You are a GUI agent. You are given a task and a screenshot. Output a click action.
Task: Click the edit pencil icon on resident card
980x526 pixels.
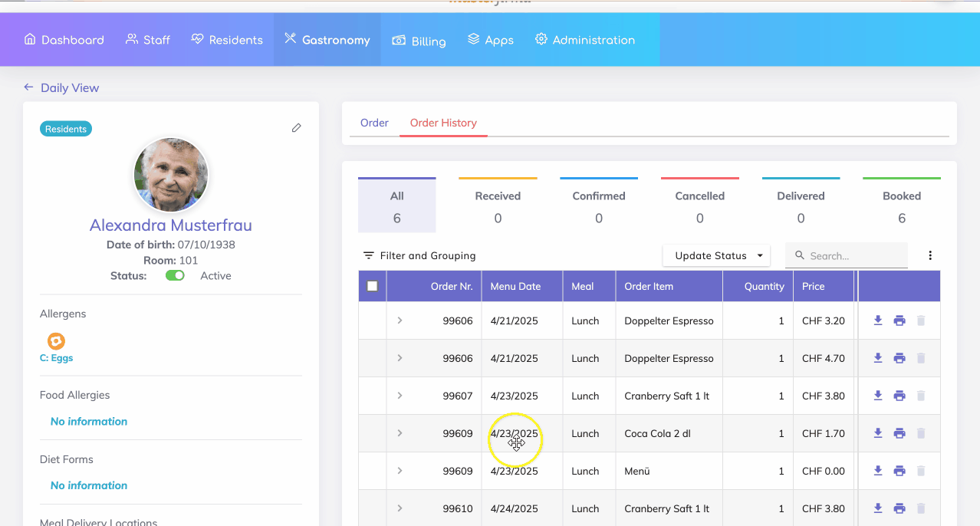297,128
